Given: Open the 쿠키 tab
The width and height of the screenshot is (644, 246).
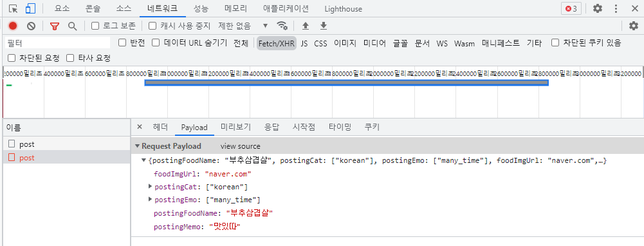Looking at the screenshot, I should [372, 127].
